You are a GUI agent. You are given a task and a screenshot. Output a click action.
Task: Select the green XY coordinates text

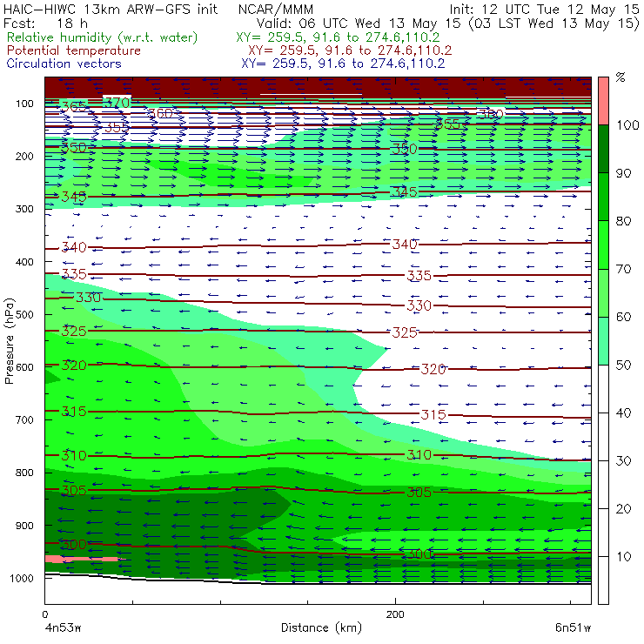(x=338, y=37)
